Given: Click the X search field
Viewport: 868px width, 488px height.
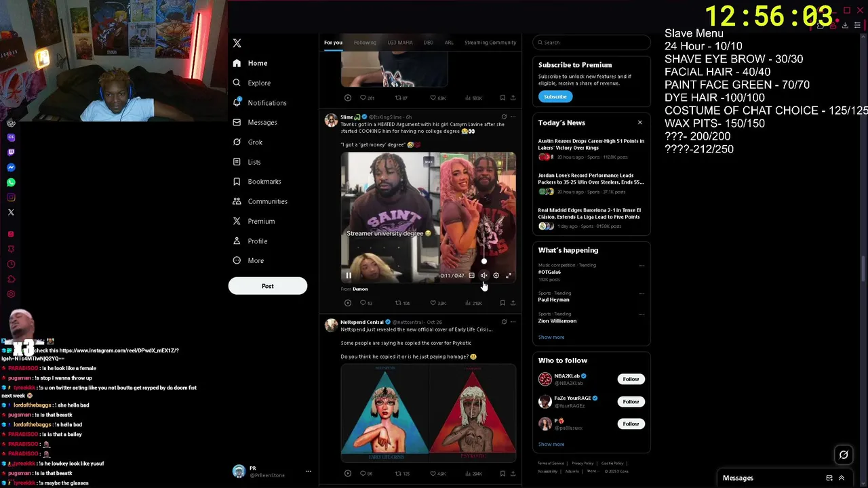Looking at the screenshot, I should 591,43.
